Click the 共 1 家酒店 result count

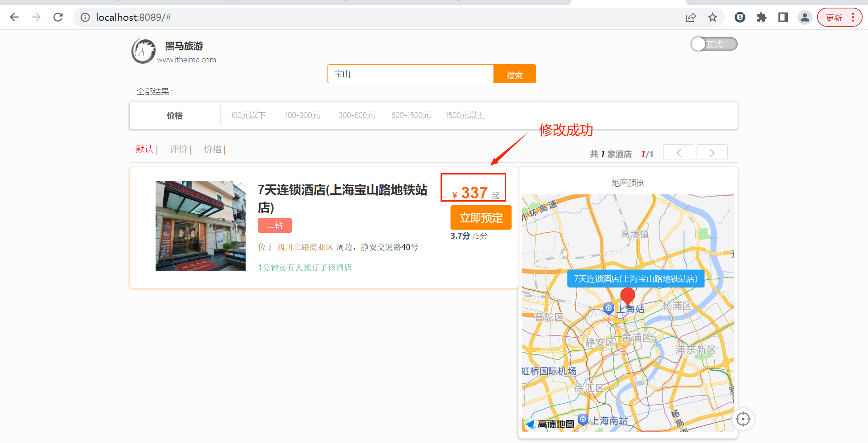click(611, 154)
